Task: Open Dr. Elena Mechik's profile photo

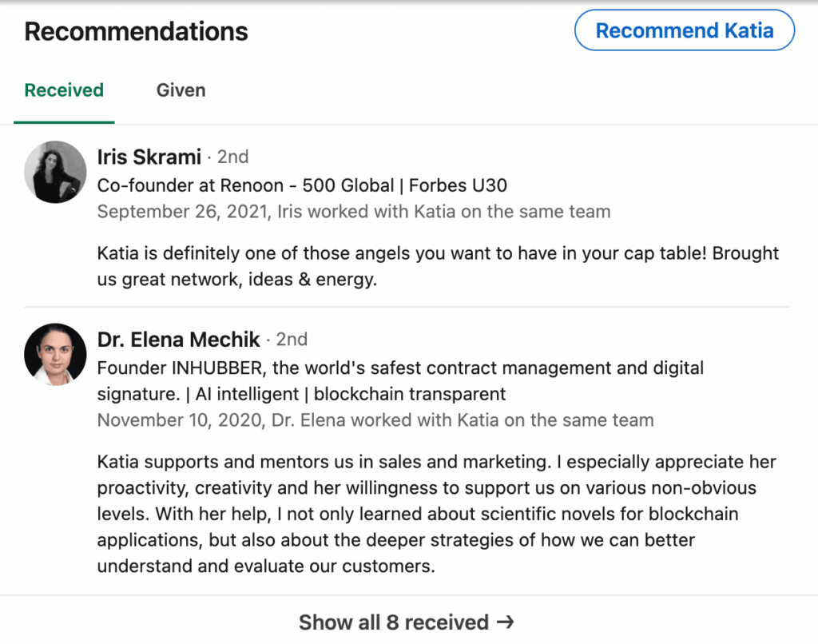Action: point(55,354)
